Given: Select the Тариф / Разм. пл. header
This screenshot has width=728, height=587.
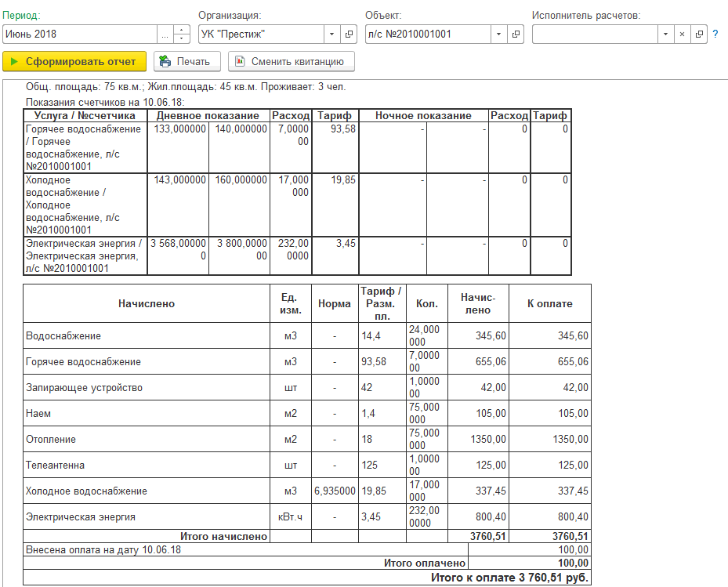Looking at the screenshot, I should tap(382, 304).
